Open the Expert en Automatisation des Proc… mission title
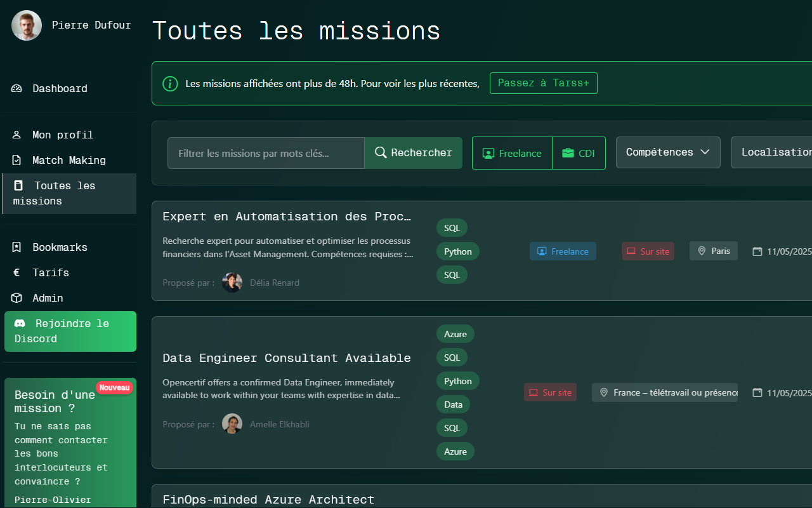The height and width of the screenshot is (508, 812). tap(287, 216)
